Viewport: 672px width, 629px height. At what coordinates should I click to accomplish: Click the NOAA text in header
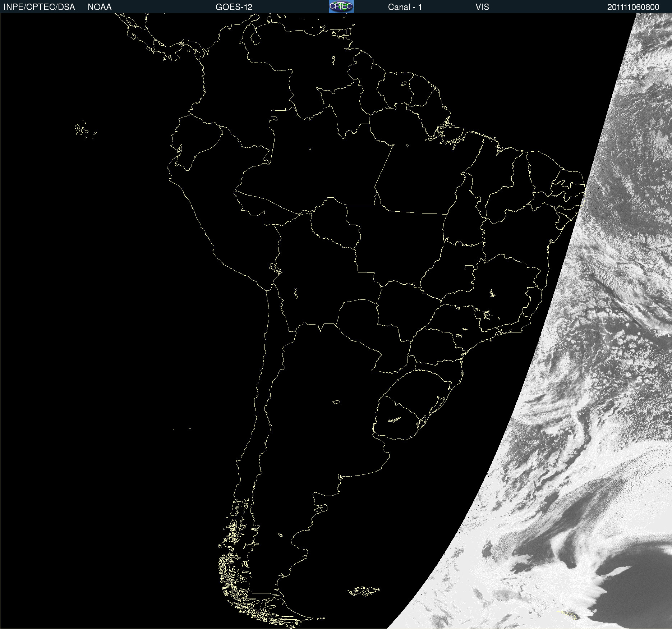point(100,7)
